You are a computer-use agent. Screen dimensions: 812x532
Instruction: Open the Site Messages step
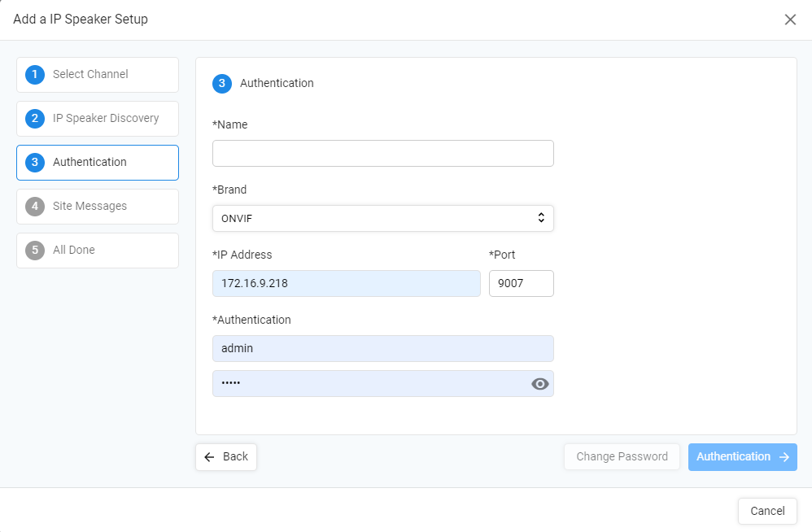(x=98, y=207)
